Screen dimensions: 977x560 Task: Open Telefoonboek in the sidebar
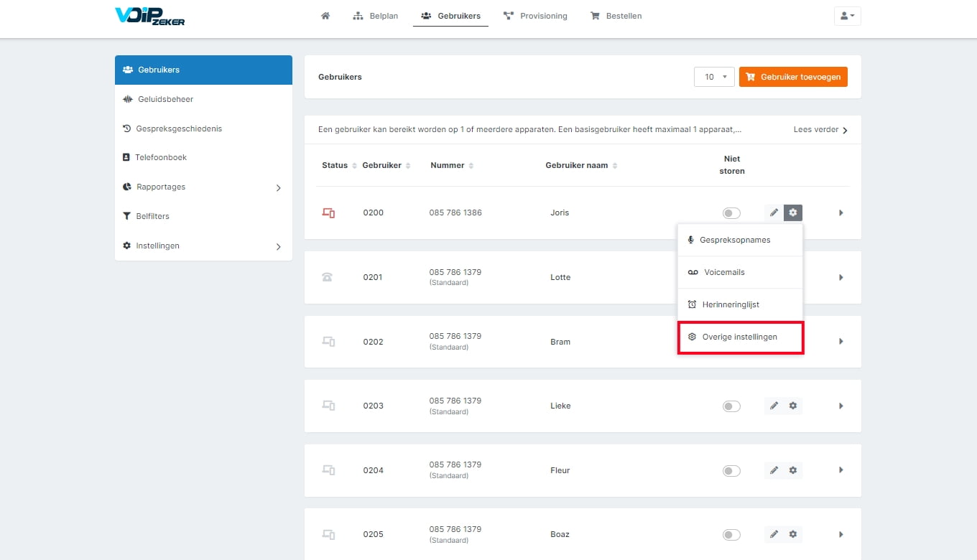click(203, 157)
